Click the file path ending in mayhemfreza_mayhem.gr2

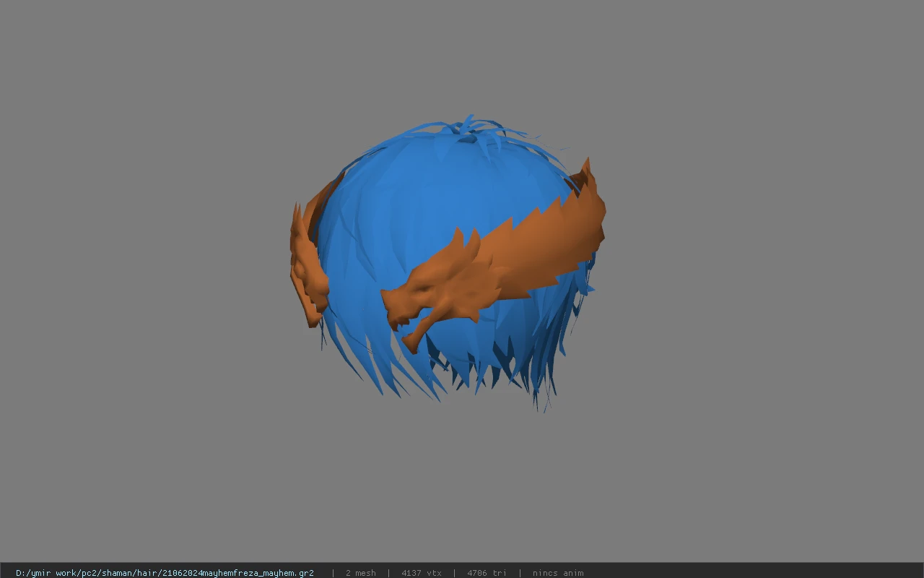[x=165, y=573]
